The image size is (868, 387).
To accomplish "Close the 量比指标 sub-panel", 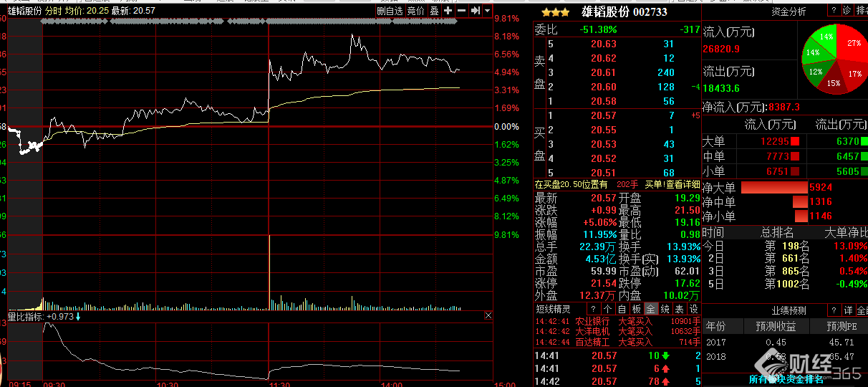I will (488, 315).
